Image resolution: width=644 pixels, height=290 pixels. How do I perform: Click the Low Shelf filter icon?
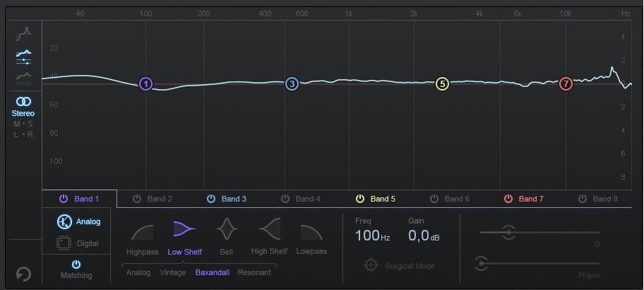tap(184, 230)
